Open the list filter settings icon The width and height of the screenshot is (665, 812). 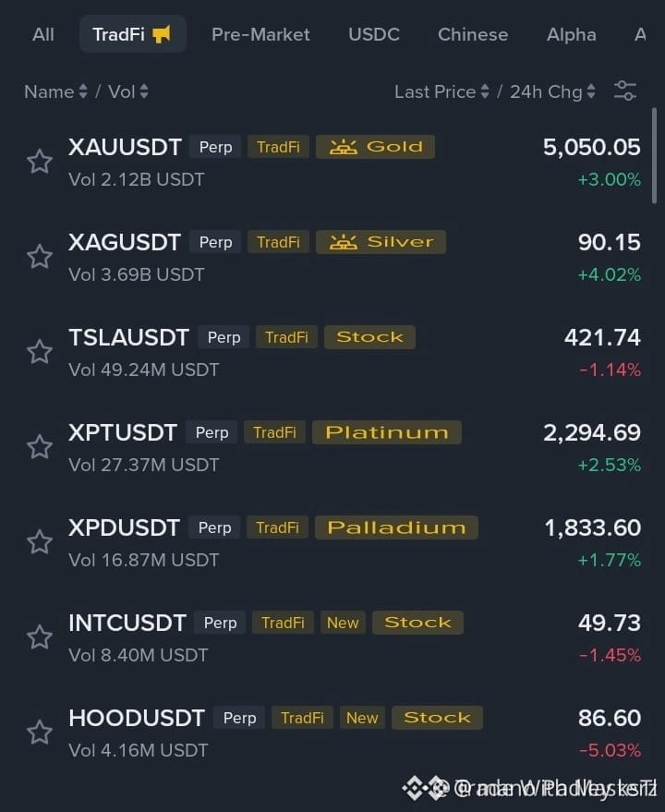click(x=625, y=91)
